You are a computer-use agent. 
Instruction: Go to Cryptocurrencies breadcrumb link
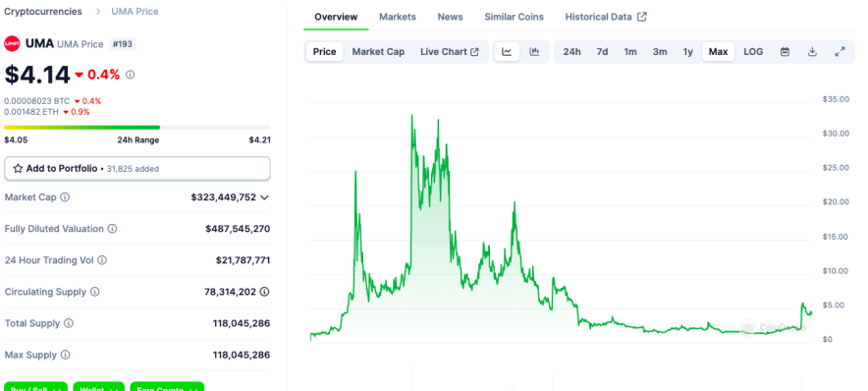coord(43,11)
